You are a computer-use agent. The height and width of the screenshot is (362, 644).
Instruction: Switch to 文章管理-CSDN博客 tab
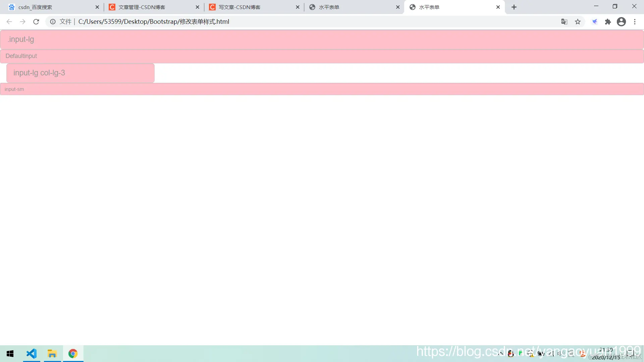click(151, 7)
